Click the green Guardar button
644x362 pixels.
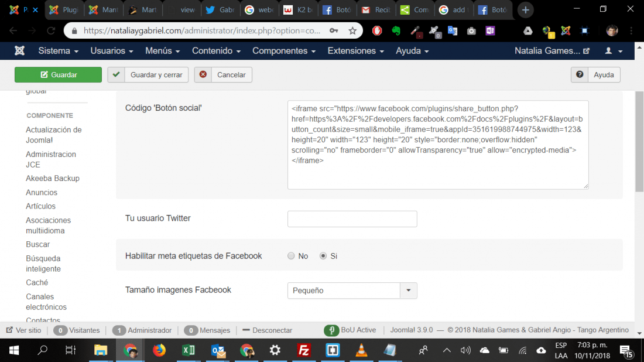(x=59, y=75)
